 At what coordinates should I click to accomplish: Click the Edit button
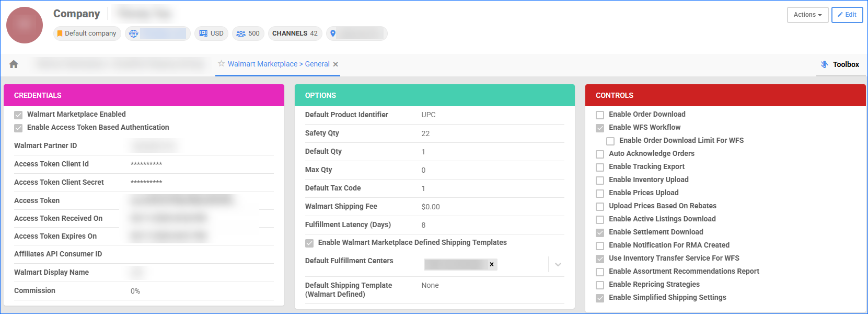pyautogui.click(x=847, y=15)
